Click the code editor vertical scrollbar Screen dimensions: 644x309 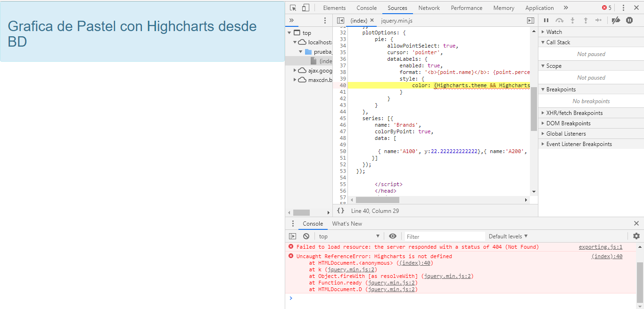pos(534,109)
